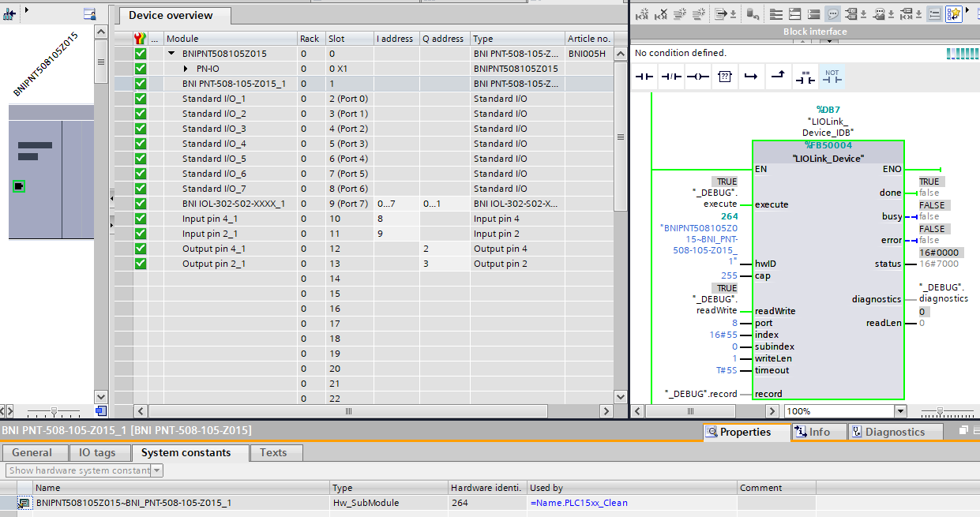This screenshot has height=517, width=980.
Task: Toggle the green status checkbox for Standard I/O_1
Action: point(141,99)
